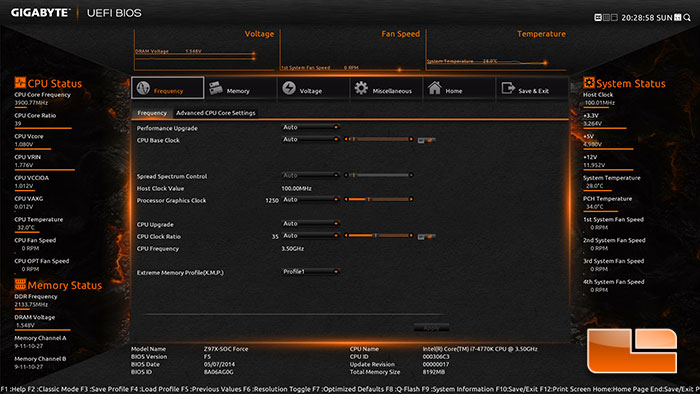The image size is (700, 394).
Task: Click the right arrow of CPU Clock Ratio slider
Action: click(x=411, y=236)
